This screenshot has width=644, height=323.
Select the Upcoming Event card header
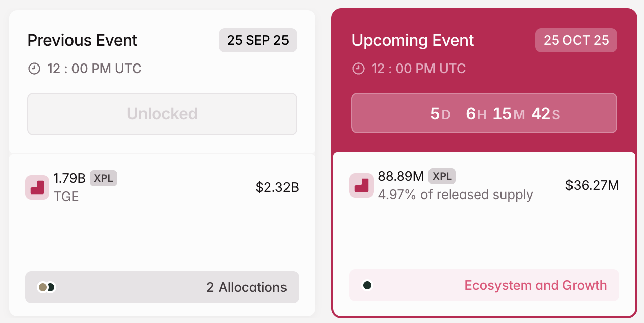click(x=412, y=40)
